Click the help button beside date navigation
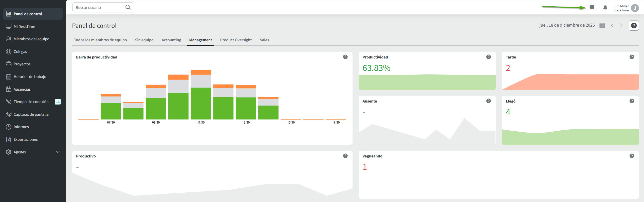 point(634,26)
